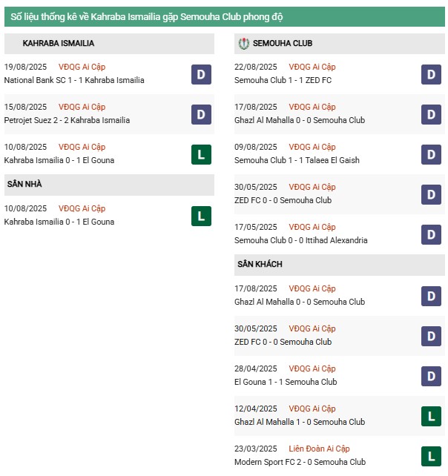The height and width of the screenshot is (476, 448).
Task: Click the D badge for National Bank SC match
Action: click(x=201, y=74)
